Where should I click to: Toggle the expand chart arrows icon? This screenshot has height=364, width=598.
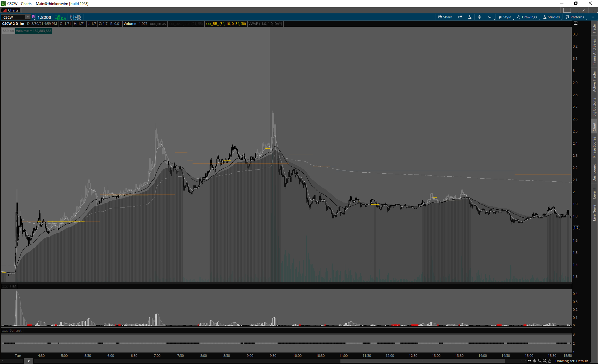point(529,361)
